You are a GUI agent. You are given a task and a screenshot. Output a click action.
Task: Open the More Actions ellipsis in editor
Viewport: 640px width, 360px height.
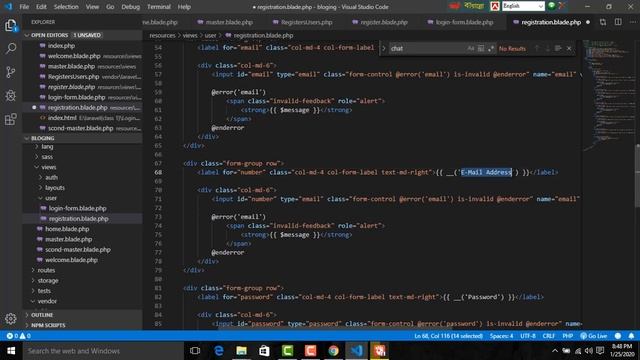pos(633,22)
